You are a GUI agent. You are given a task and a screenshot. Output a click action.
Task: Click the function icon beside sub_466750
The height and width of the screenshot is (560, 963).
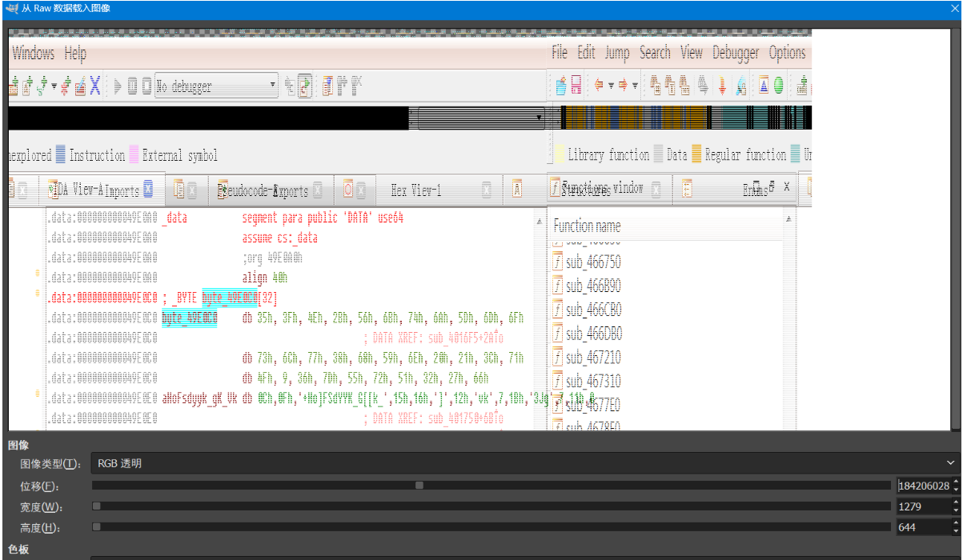click(558, 262)
